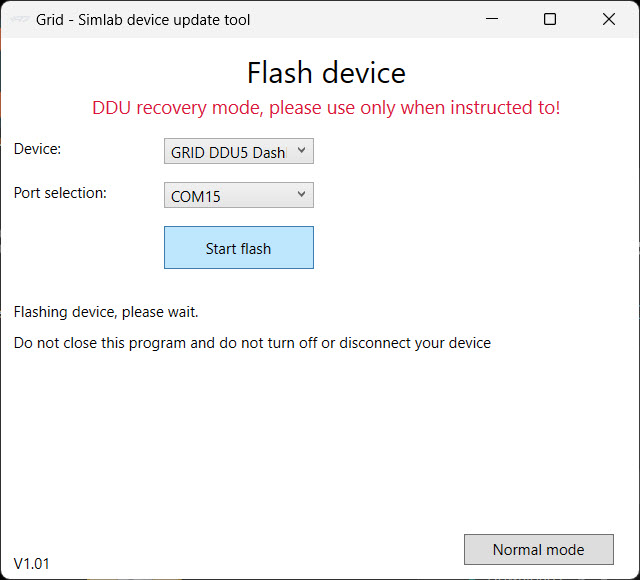Click the Port selection: label
This screenshot has width=640, height=580.
coord(60,193)
